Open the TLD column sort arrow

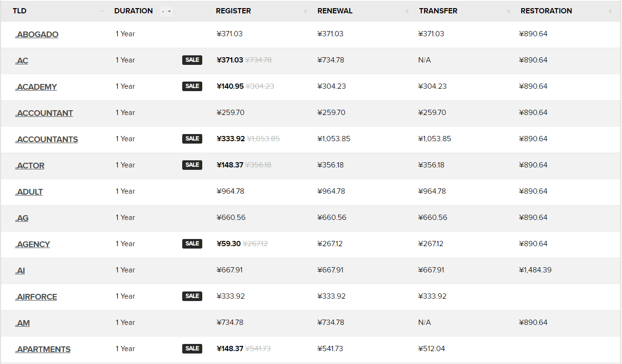(102, 11)
